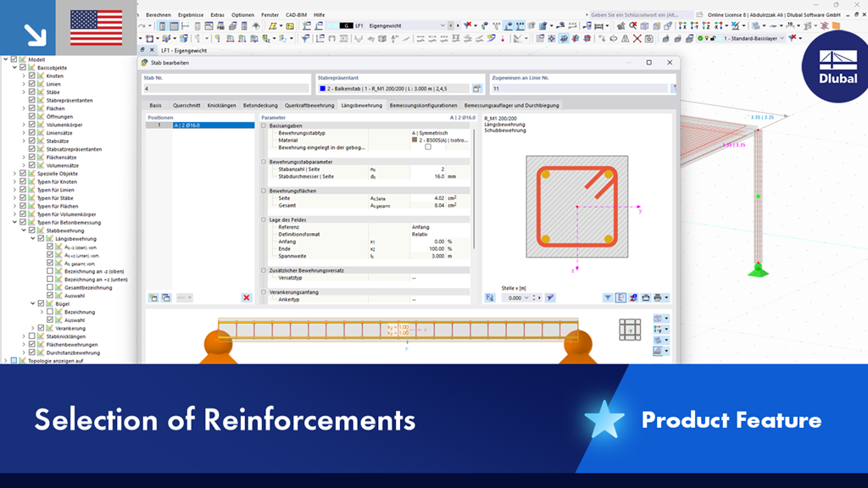Viewport: 868px width, 488px height.
Task: Select the Auswahl item under Bügel
Action: (x=75, y=319)
